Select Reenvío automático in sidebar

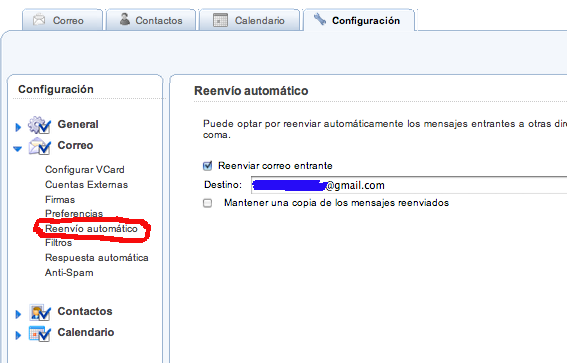click(x=91, y=229)
